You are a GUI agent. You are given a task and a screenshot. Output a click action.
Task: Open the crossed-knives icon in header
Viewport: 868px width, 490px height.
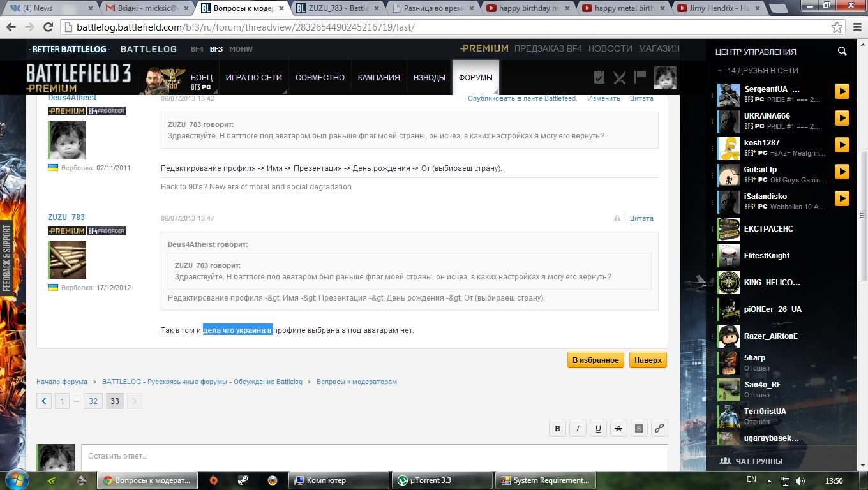(619, 77)
